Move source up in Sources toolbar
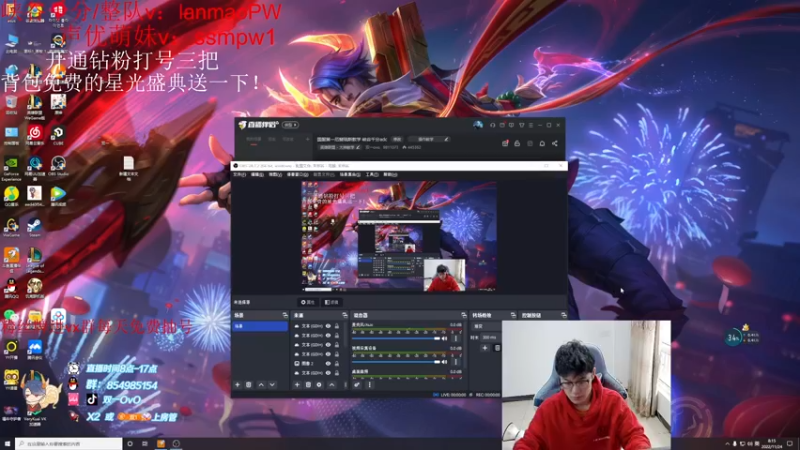800x450 pixels. [332, 385]
